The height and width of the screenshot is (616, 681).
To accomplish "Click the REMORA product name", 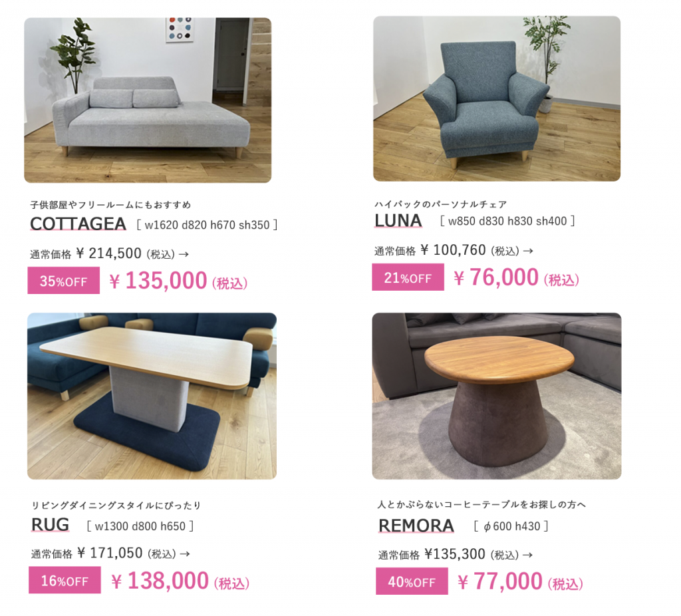I will 416,526.
